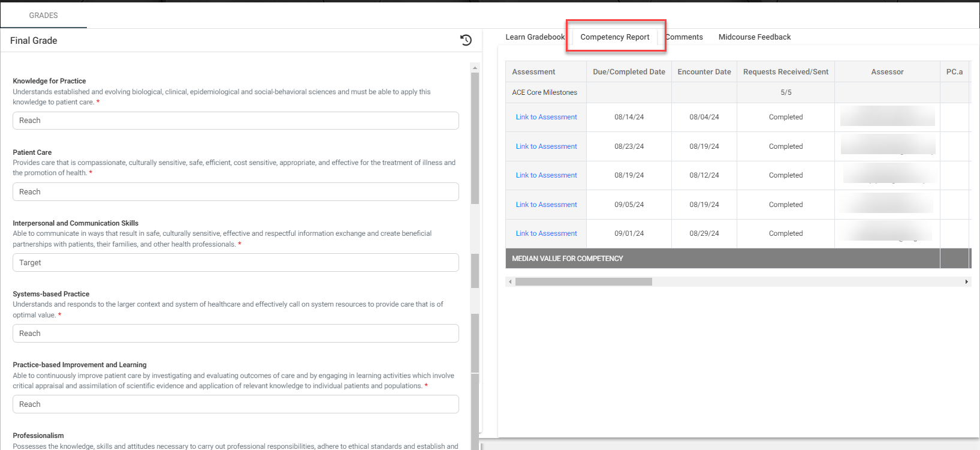Expand Interpersonal and Communication Skills grade field
Image resolution: width=980 pixels, height=450 pixels.
(x=236, y=263)
